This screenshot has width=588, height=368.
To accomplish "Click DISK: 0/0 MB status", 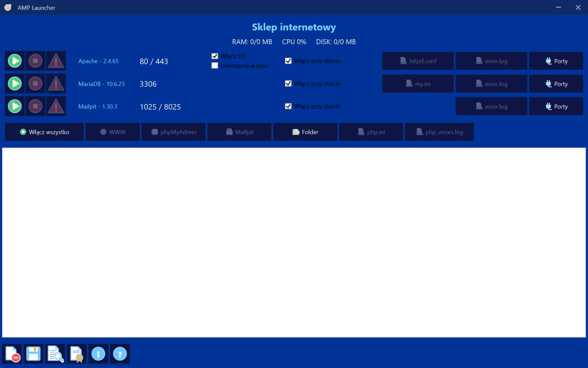I will coord(336,42).
